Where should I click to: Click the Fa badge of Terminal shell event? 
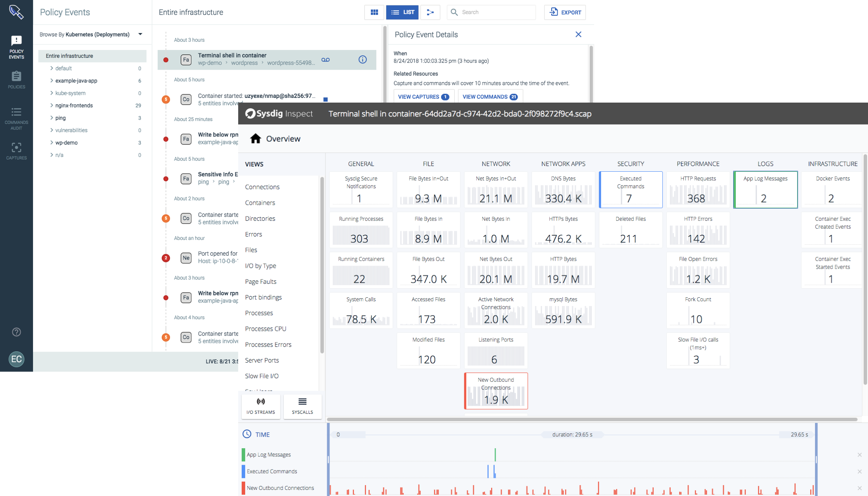tap(186, 60)
